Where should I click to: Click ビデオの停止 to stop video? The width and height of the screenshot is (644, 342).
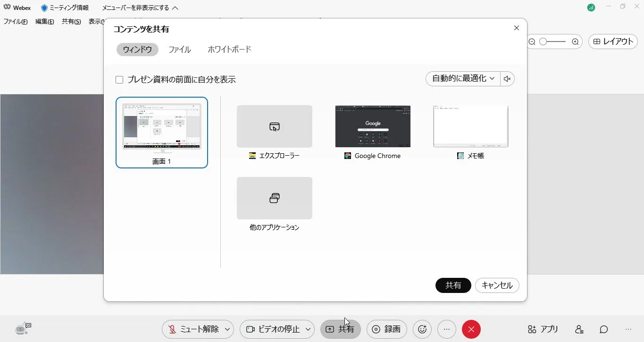(x=273, y=329)
